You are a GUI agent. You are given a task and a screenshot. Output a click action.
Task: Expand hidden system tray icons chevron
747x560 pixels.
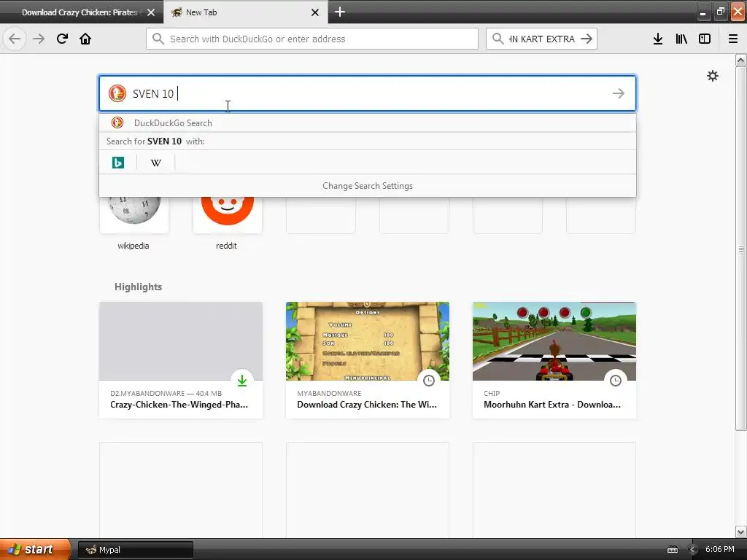pos(693,550)
